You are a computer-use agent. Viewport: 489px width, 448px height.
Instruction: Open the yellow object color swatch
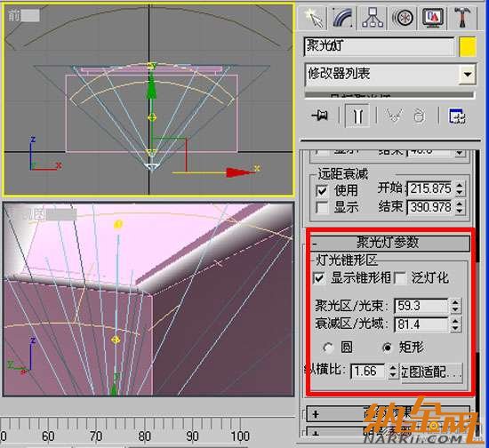[x=468, y=47]
